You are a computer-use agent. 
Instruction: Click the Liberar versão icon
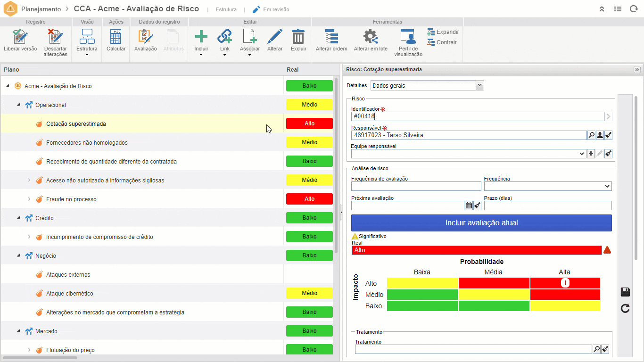(20, 36)
